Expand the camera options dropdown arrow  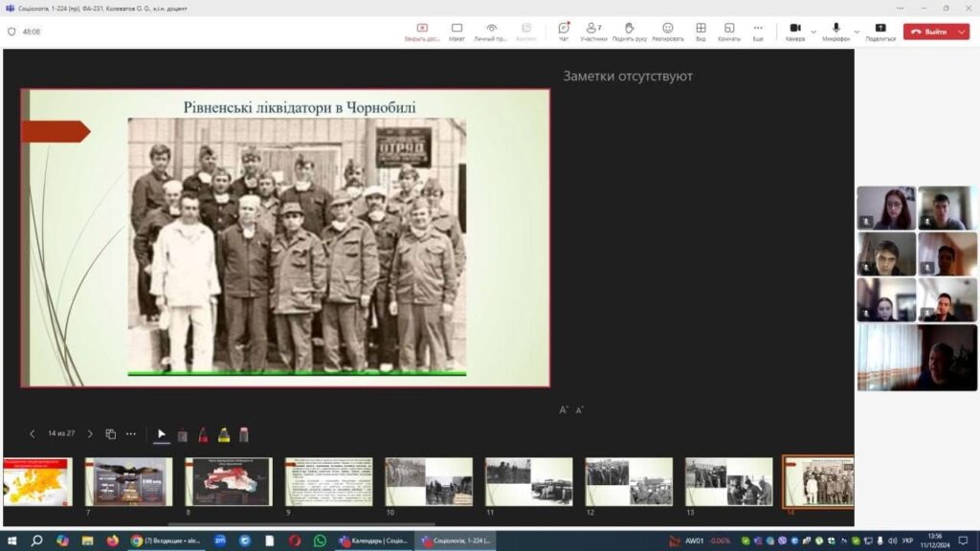813,32
